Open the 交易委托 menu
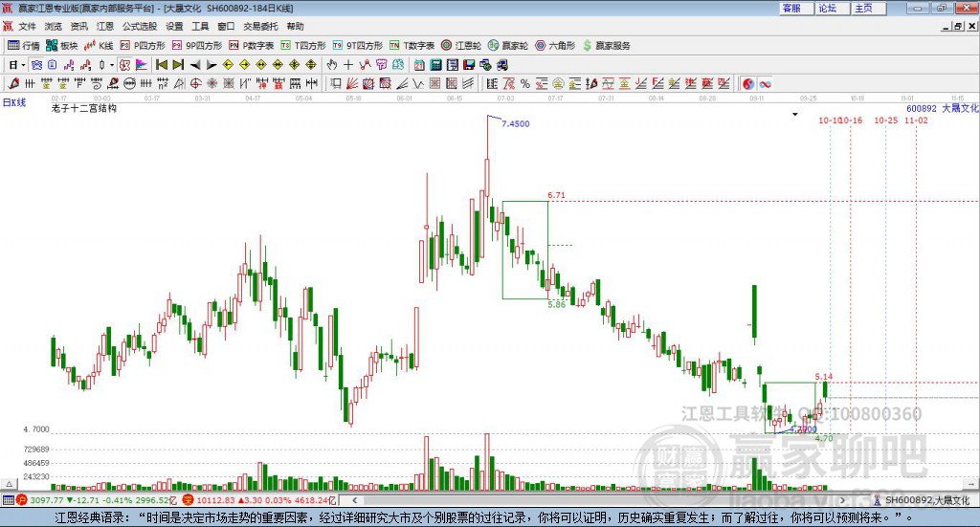Viewport: 980px width, 527px height. (260, 26)
